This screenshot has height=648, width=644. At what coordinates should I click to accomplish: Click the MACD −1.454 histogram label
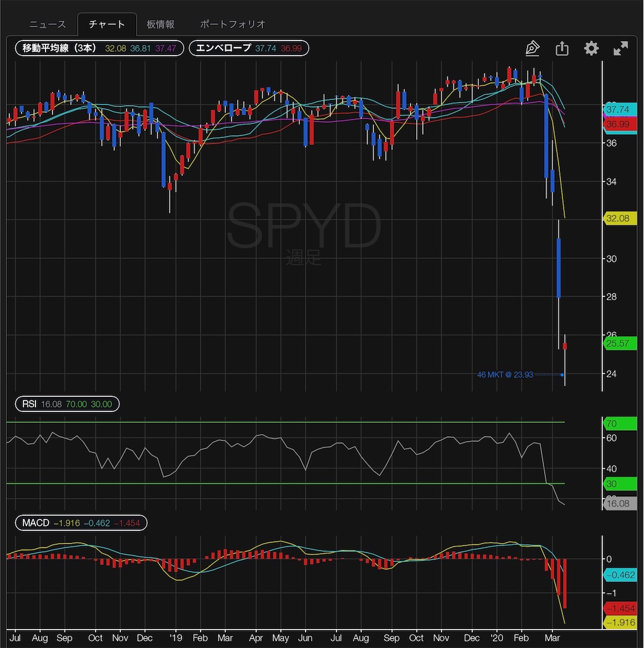coord(620,608)
